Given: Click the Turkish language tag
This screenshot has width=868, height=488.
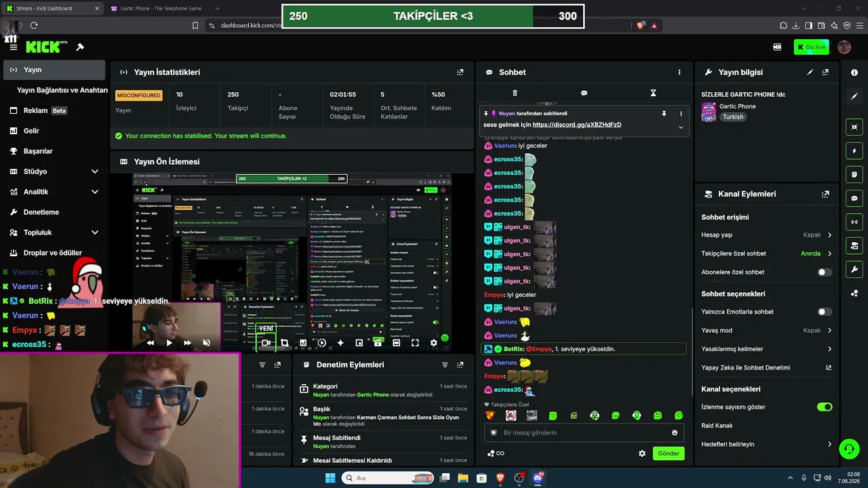Looking at the screenshot, I should 733,117.
